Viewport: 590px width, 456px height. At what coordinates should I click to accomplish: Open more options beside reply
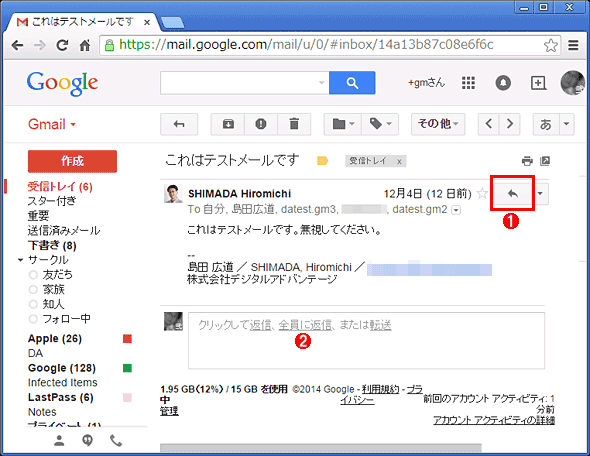click(540, 194)
